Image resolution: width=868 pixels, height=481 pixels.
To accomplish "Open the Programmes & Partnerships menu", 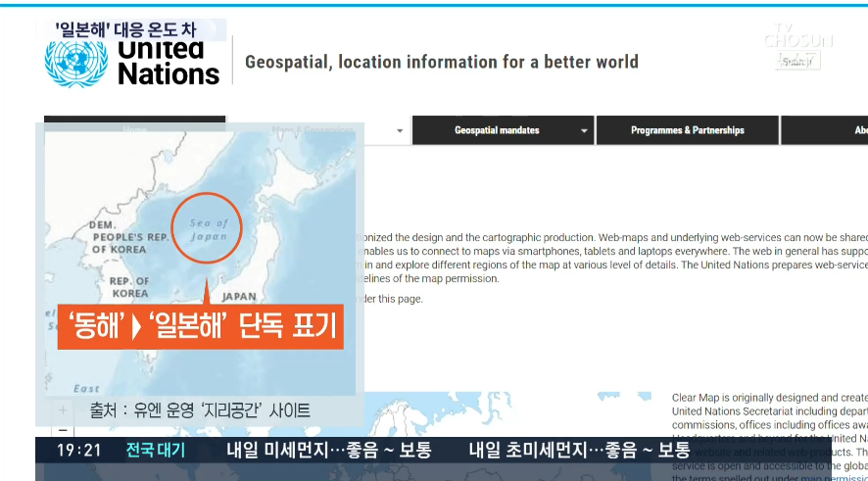I will pyautogui.click(x=687, y=130).
